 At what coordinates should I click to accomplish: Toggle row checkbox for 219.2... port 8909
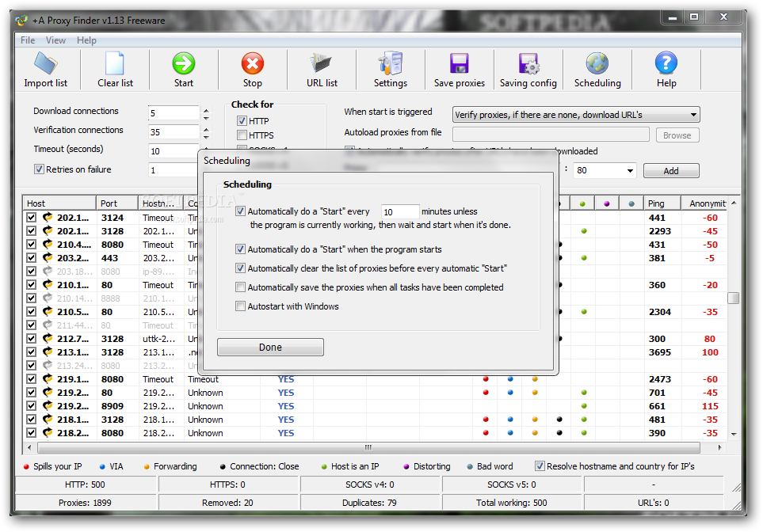(x=31, y=406)
